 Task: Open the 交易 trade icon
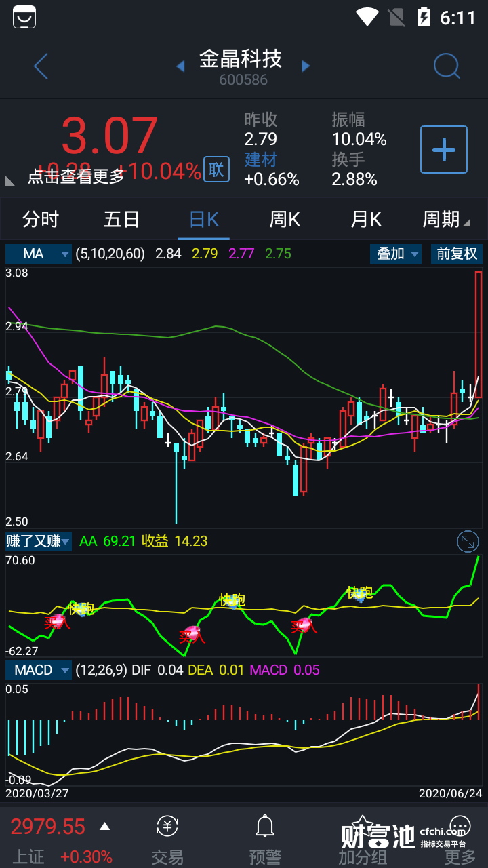coord(167,838)
